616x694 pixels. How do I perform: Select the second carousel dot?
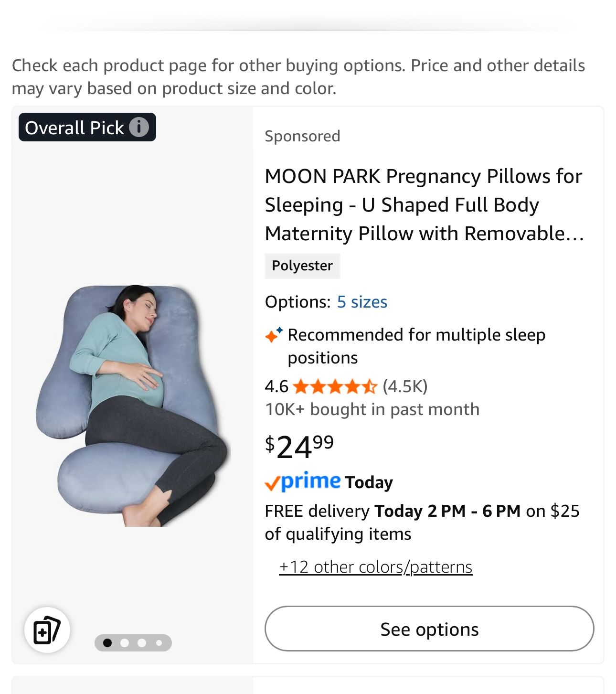pyautogui.click(x=125, y=642)
